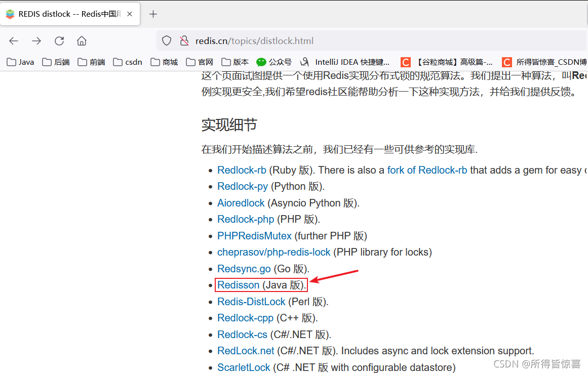
Task: Open the 后端 bookmarks folder
Action: point(56,62)
